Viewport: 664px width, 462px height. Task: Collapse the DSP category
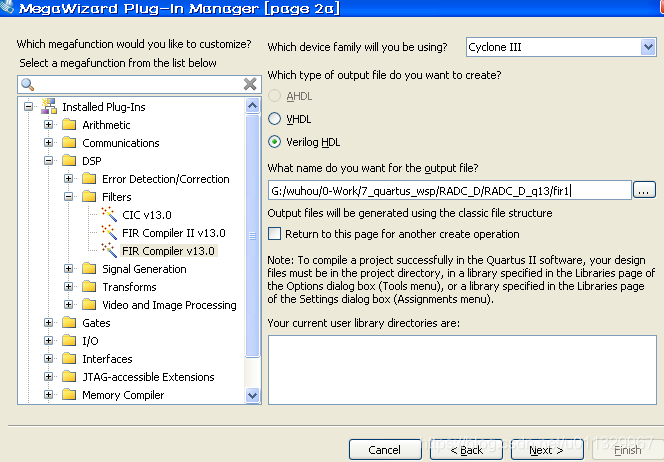point(48,160)
